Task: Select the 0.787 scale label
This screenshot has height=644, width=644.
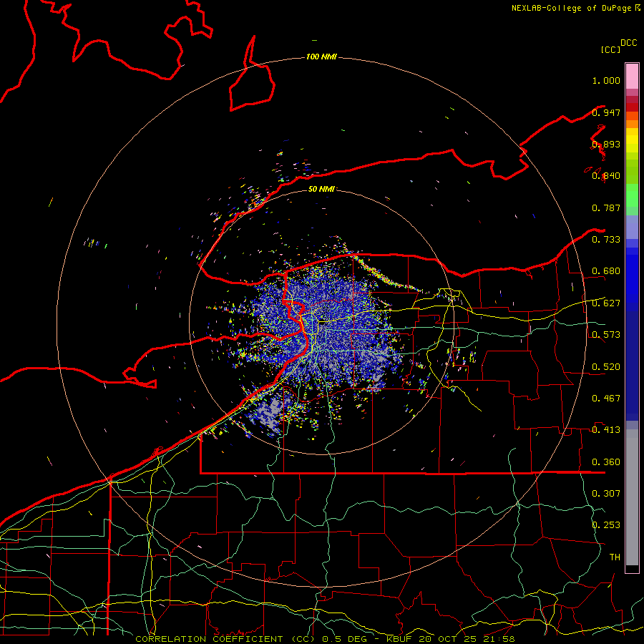Action: coord(606,208)
